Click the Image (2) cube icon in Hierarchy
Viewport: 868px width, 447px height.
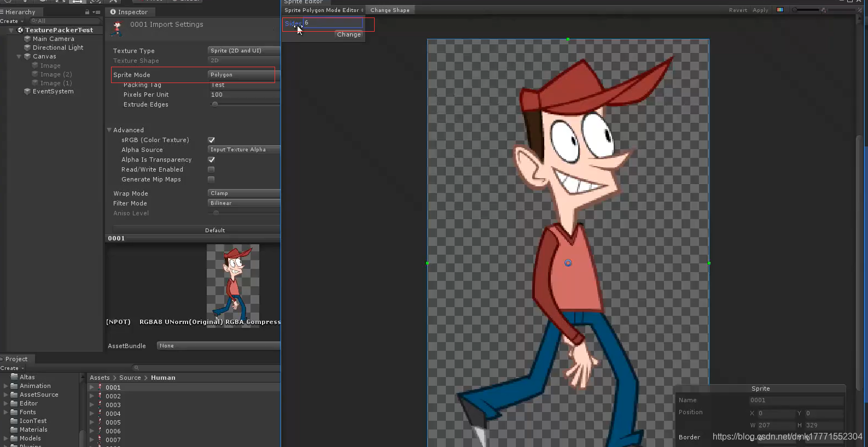35,74
